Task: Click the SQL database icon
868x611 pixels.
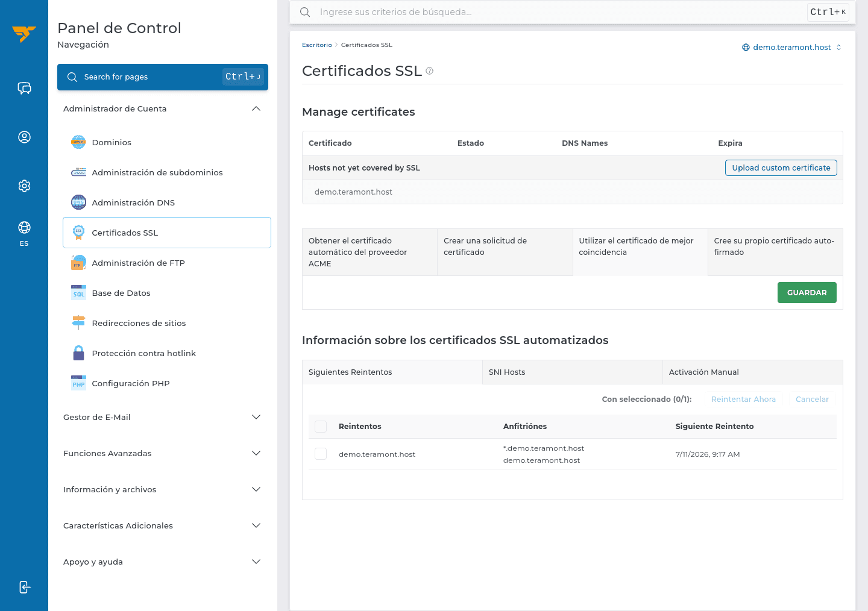Action: click(x=78, y=293)
